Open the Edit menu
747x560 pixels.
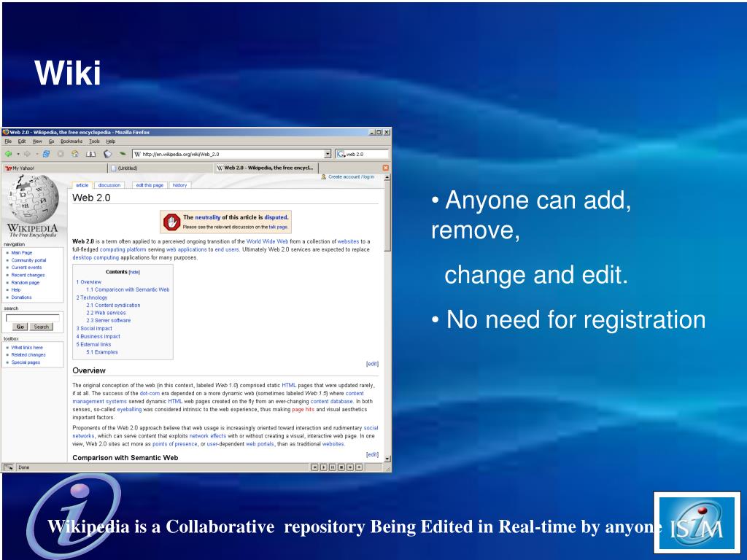[22, 141]
